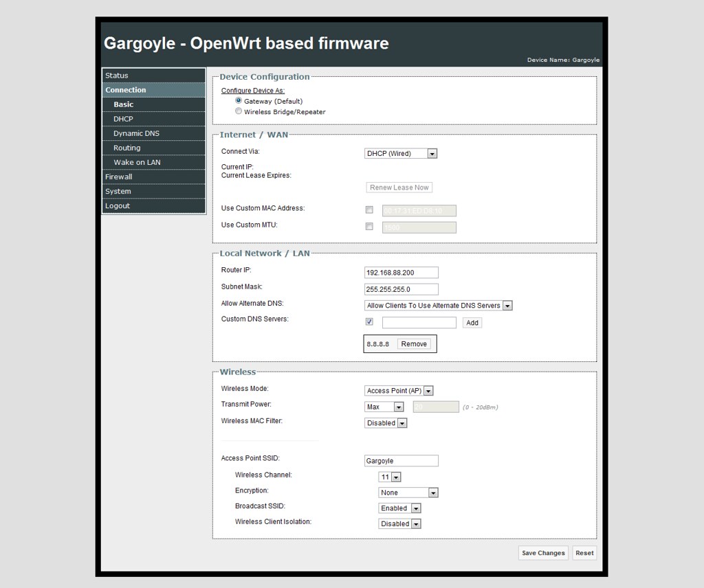Viewport: 704px width, 588px height.
Task: Select the Gateway (Default) radio button
Action: [238, 100]
